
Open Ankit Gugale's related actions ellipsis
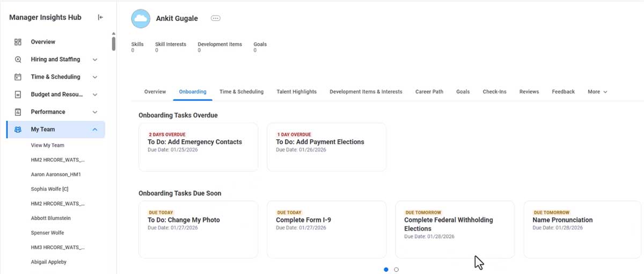point(215,18)
